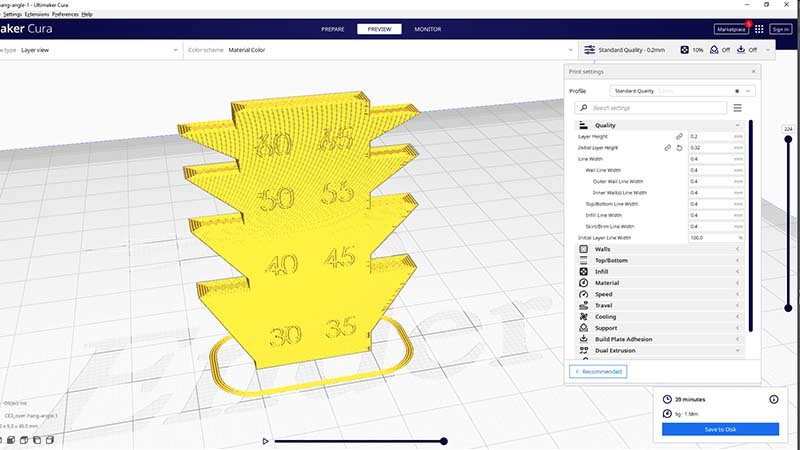The image size is (800, 450).
Task: Click the link icon beside Layer Height
Action: pyautogui.click(x=679, y=136)
